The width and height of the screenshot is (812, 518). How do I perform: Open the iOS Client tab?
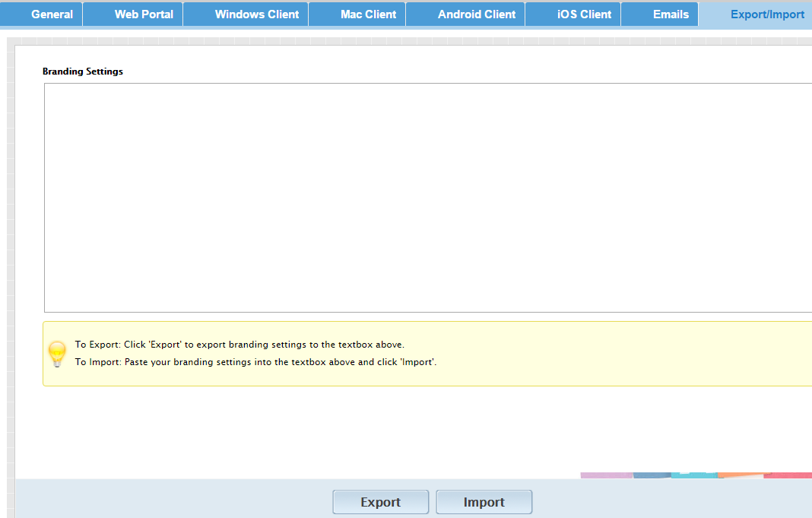(573, 14)
